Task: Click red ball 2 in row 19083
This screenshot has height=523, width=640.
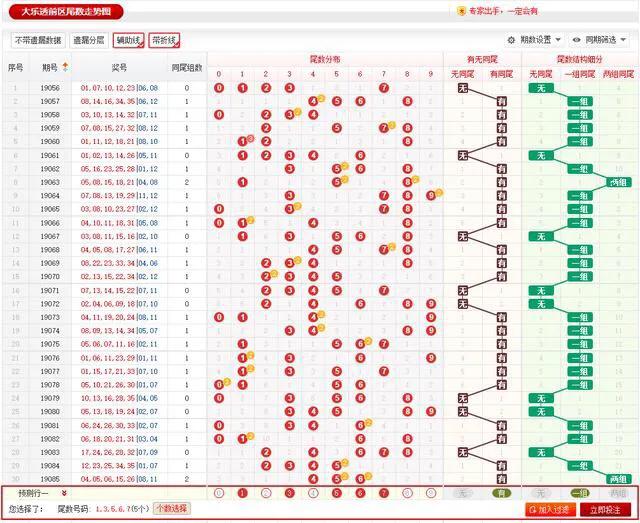Action: 266,452
